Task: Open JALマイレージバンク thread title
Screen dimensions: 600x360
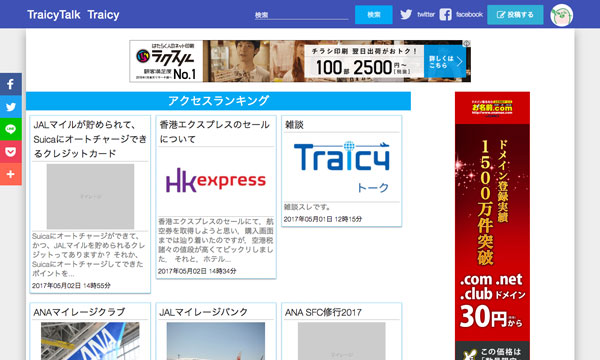Action: coord(203,312)
